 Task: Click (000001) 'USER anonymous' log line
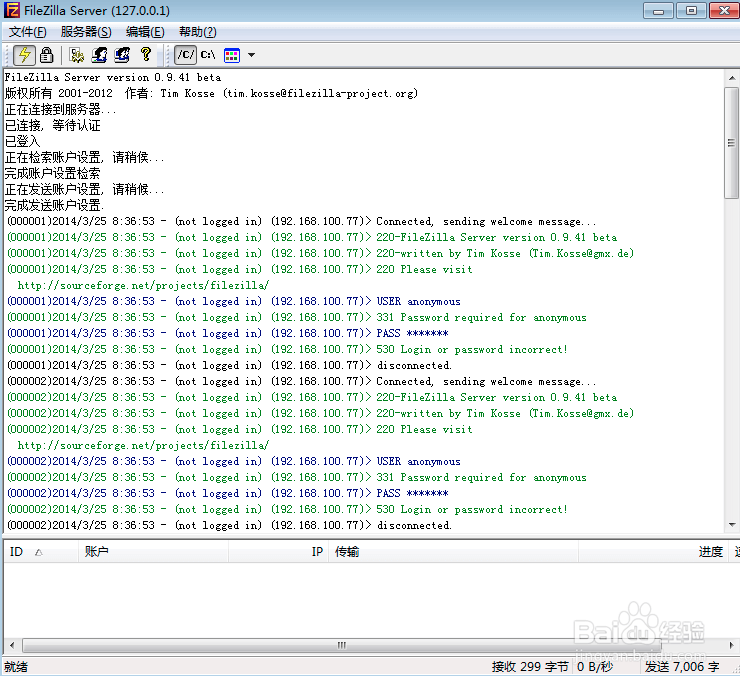pyautogui.click(x=234, y=301)
